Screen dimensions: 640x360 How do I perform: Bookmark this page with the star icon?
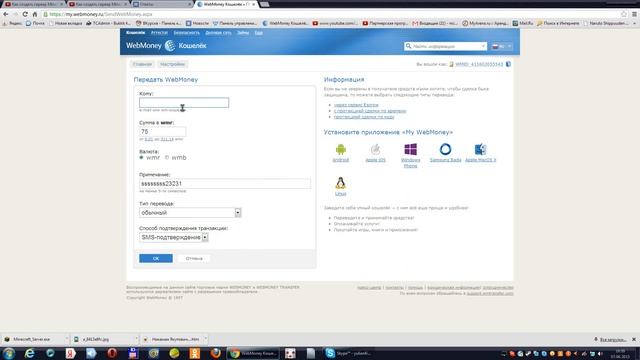point(624,14)
